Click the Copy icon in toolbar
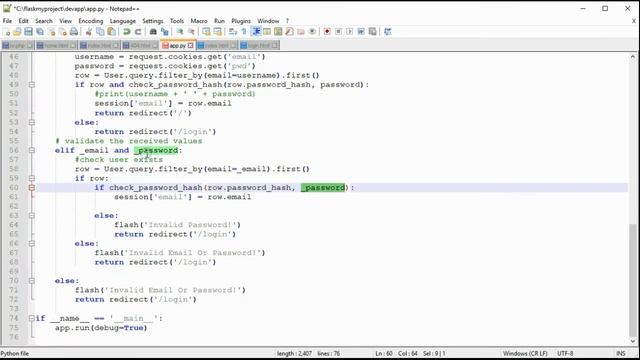640x360 pixels. point(100,32)
